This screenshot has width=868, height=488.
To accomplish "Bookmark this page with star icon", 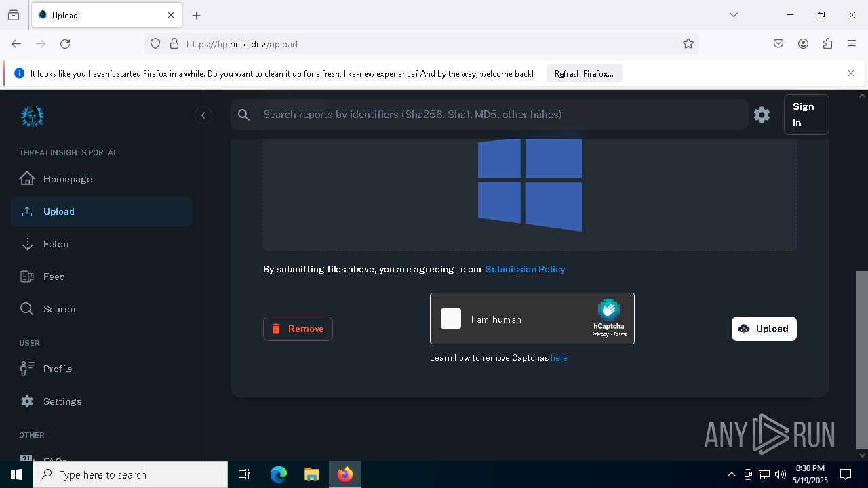I will [x=688, y=44].
